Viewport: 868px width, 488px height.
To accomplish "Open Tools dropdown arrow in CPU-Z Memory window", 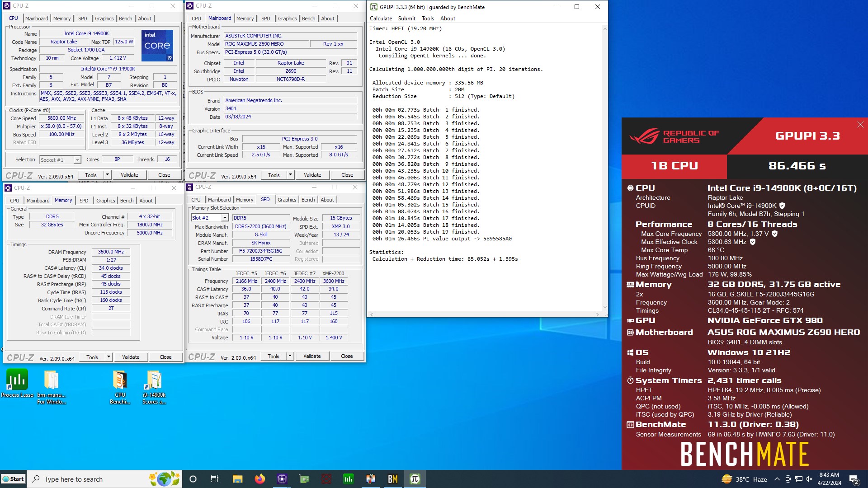I will pyautogui.click(x=108, y=357).
